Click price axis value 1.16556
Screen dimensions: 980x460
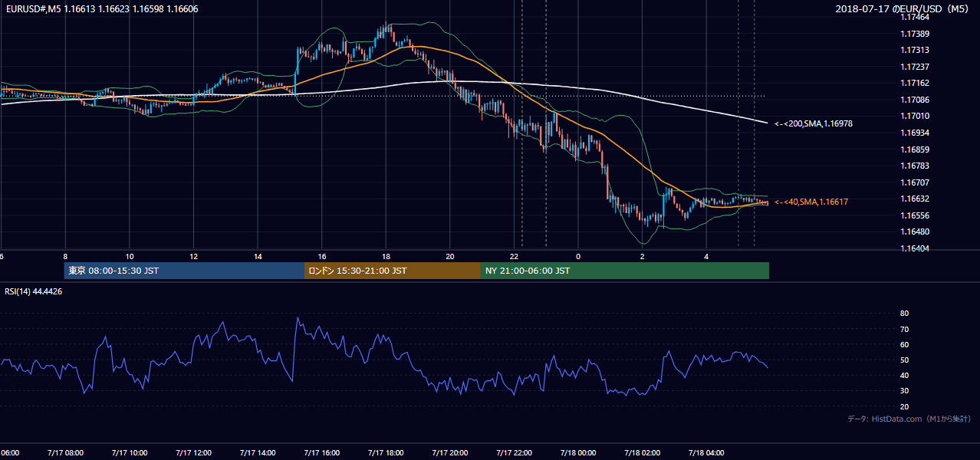coord(916,215)
